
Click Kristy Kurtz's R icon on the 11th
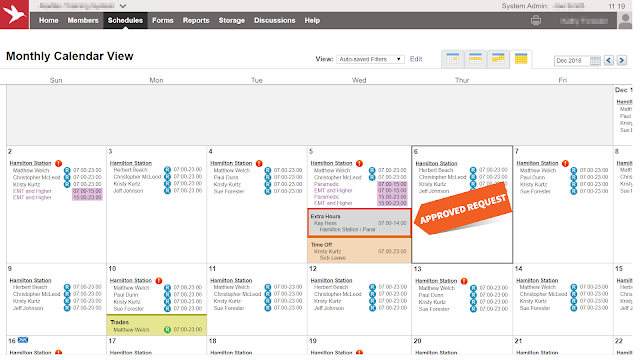click(x=268, y=301)
